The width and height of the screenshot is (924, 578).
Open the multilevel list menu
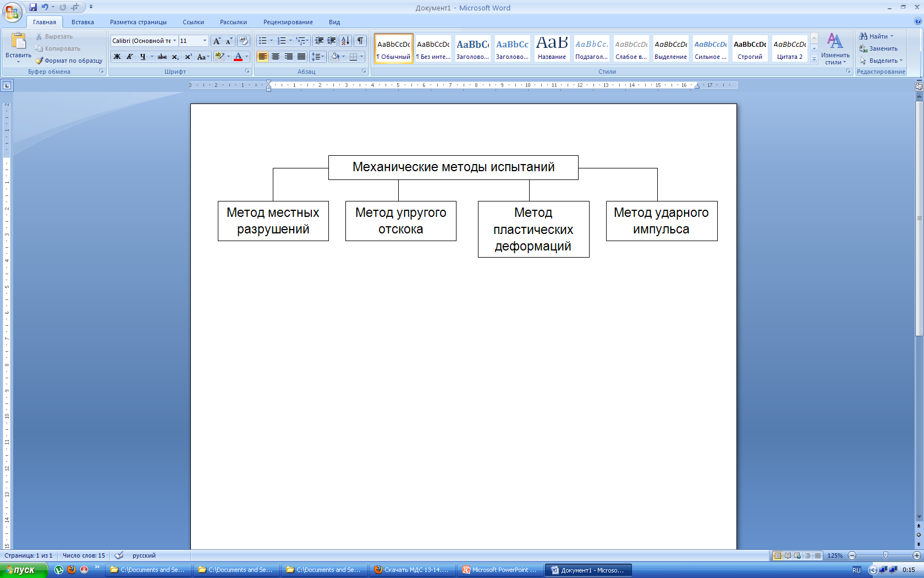[x=302, y=41]
